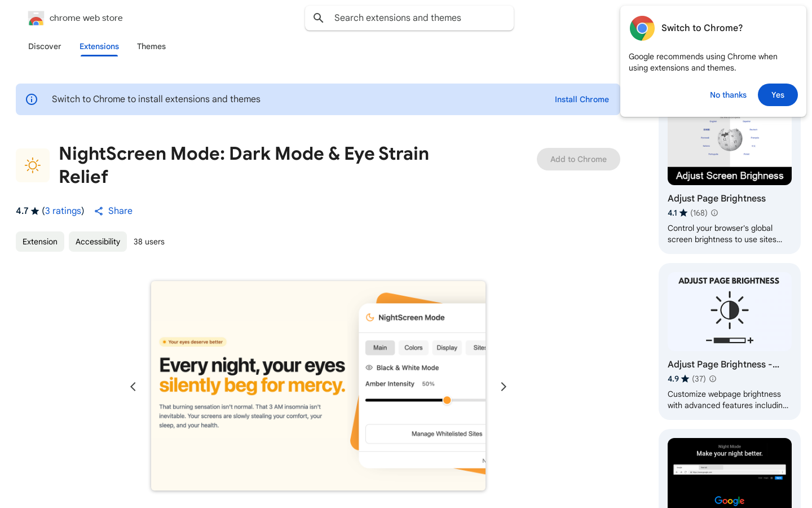Show the next screenshot with right arrow
The image size is (812, 508).
coord(504,387)
